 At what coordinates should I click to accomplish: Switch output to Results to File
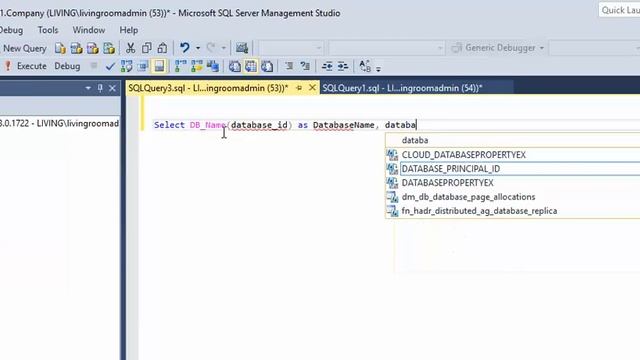pyautogui.click(x=267, y=66)
